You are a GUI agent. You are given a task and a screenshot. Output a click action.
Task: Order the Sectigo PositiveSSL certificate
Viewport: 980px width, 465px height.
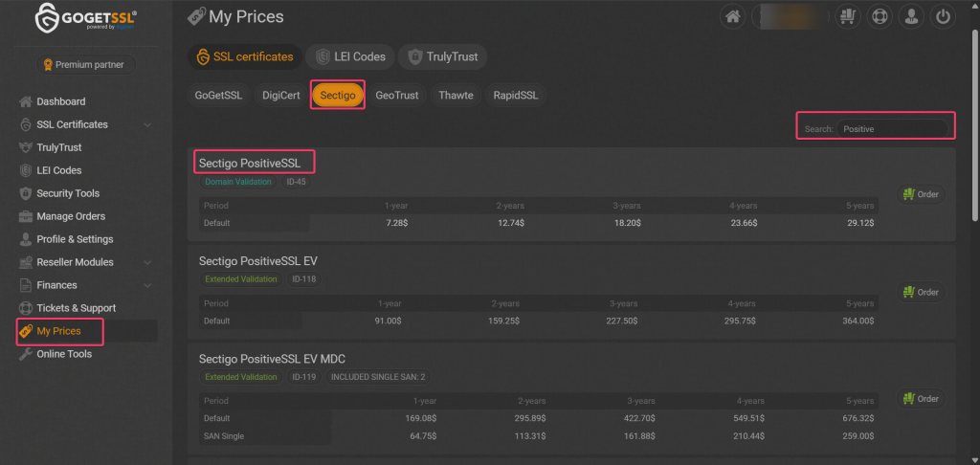click(x=922, y=194)
